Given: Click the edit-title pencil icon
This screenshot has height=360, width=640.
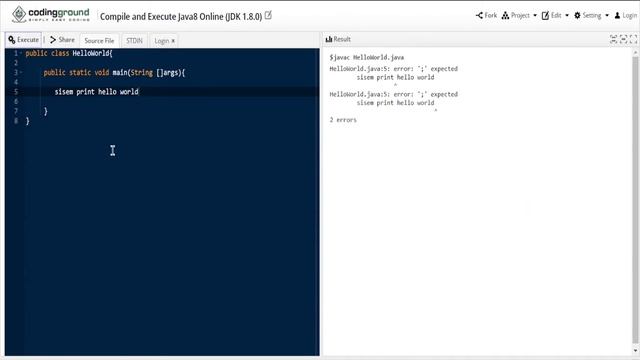Looking at the screenshot, I should tap(268, 16).
